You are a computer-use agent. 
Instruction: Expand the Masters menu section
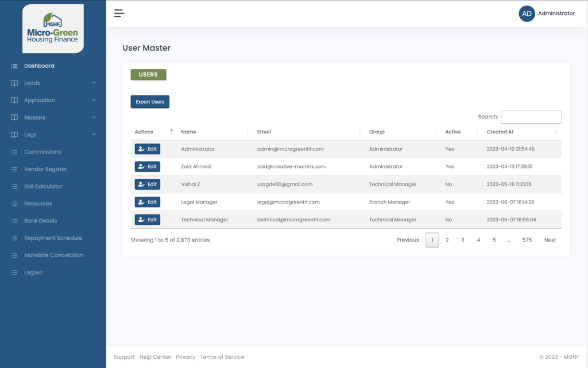click(53, 117)
